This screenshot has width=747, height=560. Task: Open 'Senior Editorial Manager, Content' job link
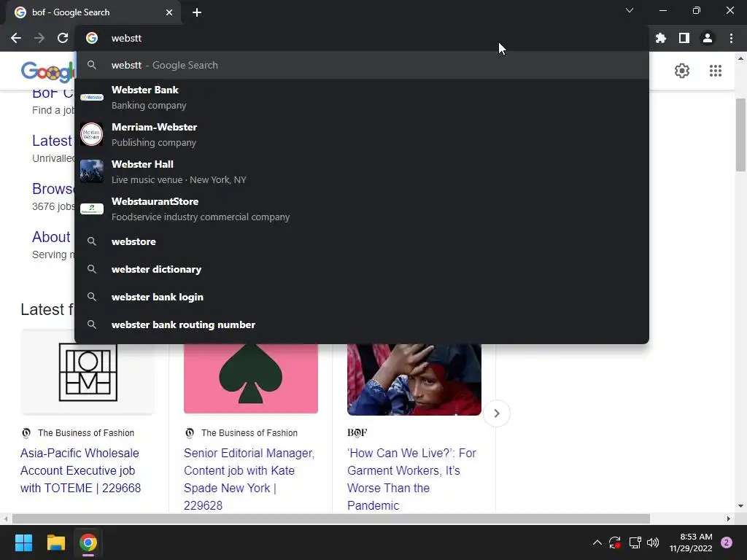tap(249, 479)
